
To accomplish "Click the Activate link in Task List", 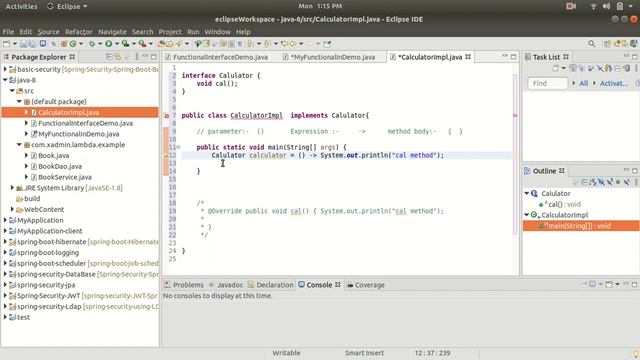I will [614, 83].
